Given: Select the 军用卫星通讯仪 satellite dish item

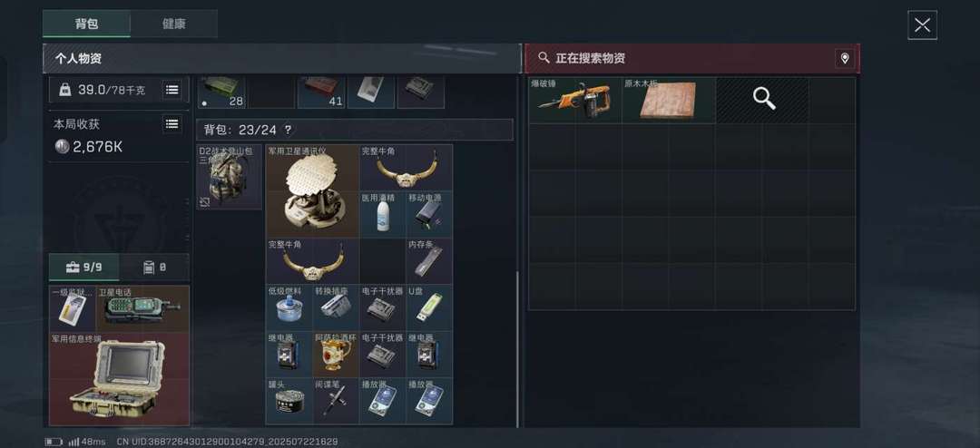Looking at the screenshot, I should click(x=312, y=191).
